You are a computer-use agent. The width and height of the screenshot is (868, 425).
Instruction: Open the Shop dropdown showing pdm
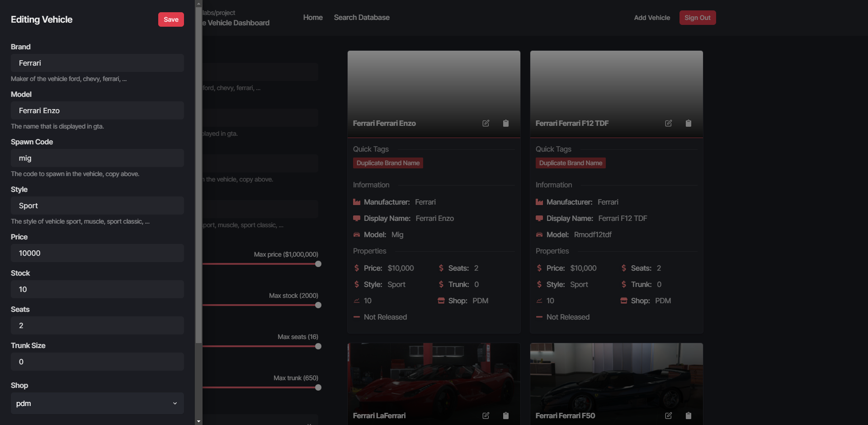coord(97,403)
